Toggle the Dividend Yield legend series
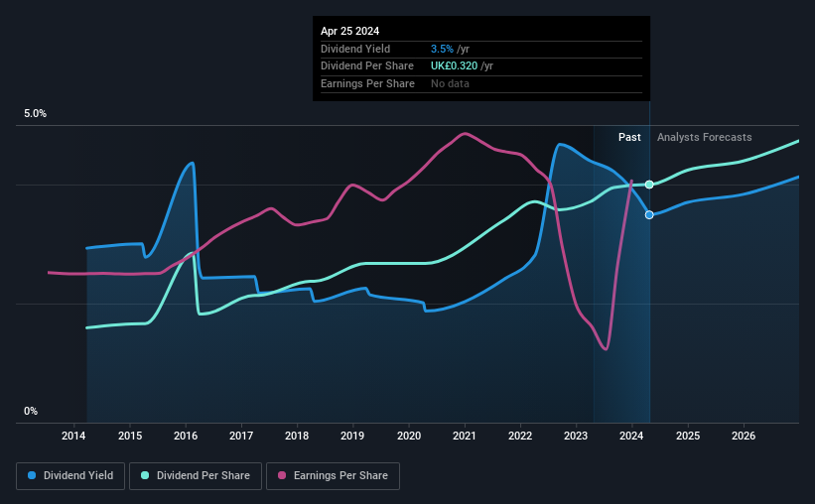 (70, 476)
